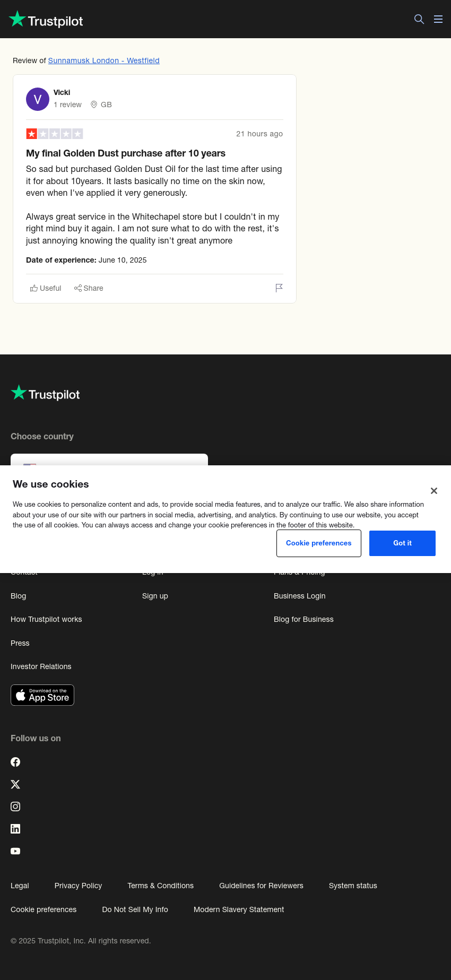The width and height of the screenshot is (451, 980).
Task: Open Guidelines for Reviewers link
Action: (261, 886)
